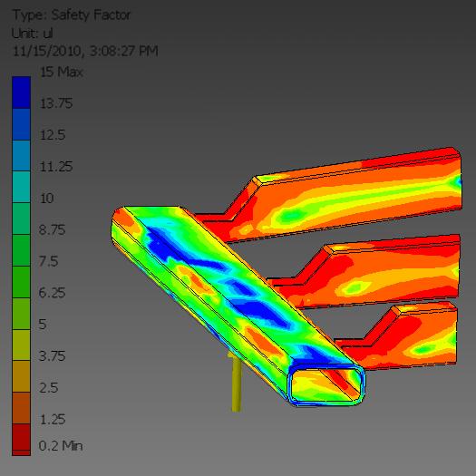Image resolution: width=476 pixels, height=476 pixels.
Task: Click the 11.25 legend value
Action: pos(56,167)
